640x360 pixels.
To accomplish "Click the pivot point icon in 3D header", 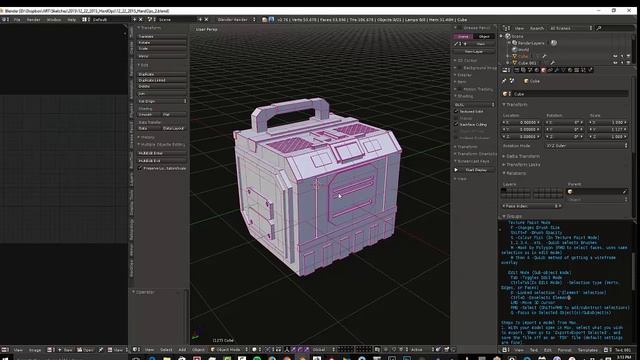I will (x=268, y=350).
